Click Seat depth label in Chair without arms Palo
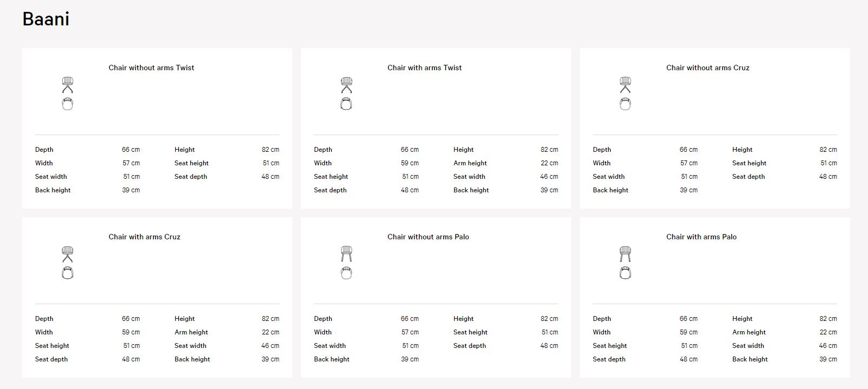Screen dimensions: 868x389 470,346
